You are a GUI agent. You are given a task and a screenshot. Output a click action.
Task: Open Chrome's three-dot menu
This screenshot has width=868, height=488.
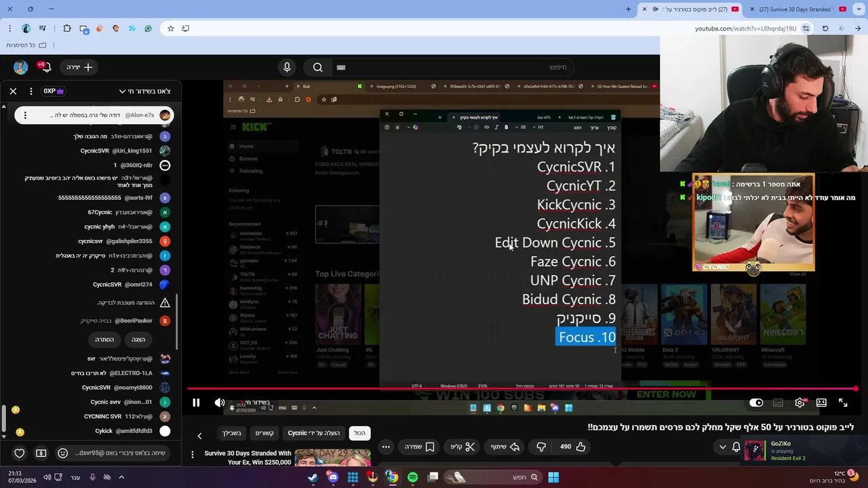tap(9, 28)
